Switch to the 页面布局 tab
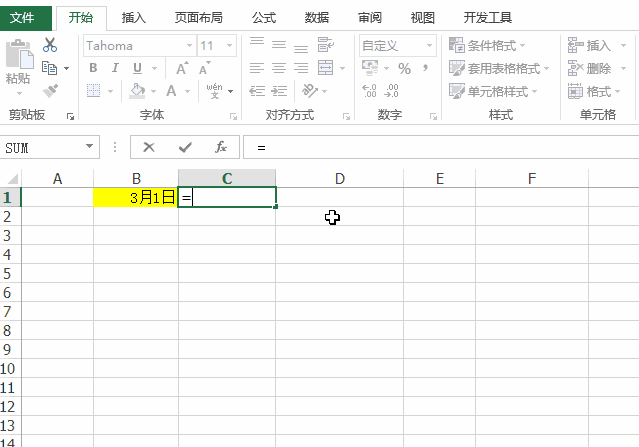639x447 pixels. pos(198,18)
